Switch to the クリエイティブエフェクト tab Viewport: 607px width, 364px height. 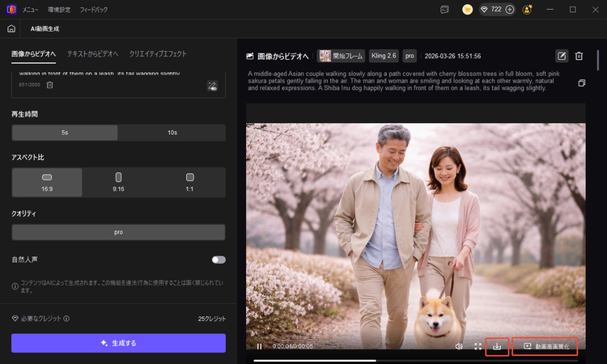[158, 54]
